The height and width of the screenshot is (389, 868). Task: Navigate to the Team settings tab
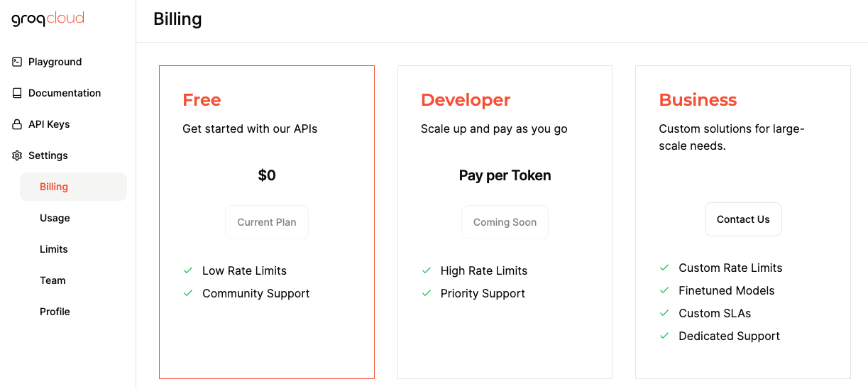[x=53, y=280]
